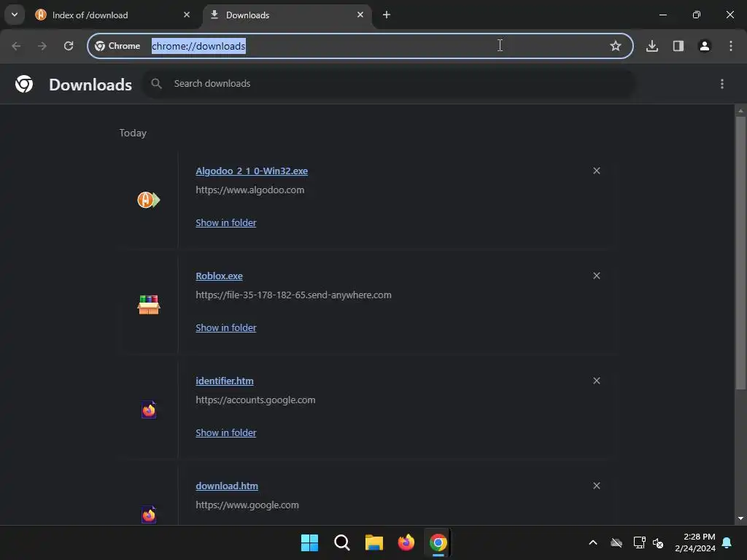Click the scrollbar down arrow
This screenshot has height=560, width=747.
[740, 518]
